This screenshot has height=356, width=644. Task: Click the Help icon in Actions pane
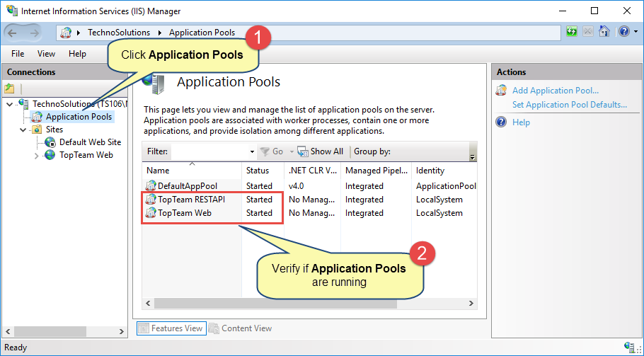(x=501, y=122)
